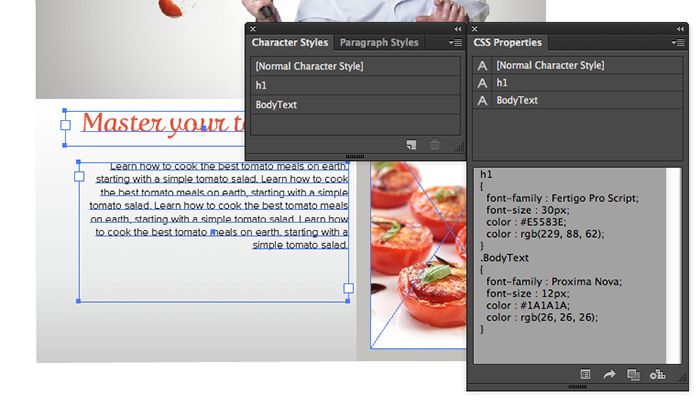
Task: Click the 'color : rgb(229, 88, 62);' line
Action: tap(545, 234)
